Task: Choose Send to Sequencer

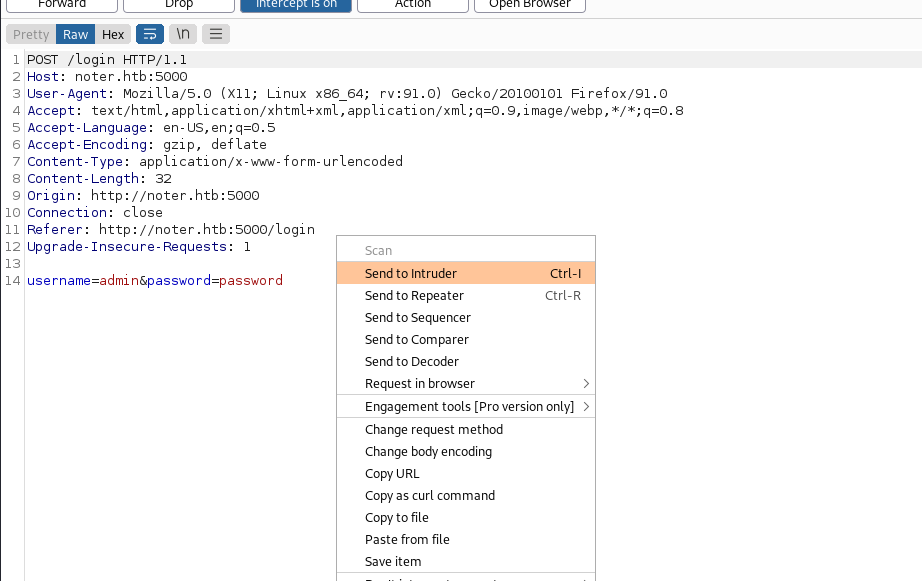Action: (417, 317)
